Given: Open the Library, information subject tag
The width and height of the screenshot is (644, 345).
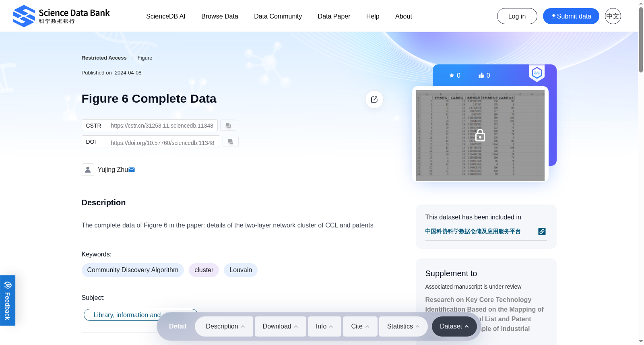Looking at the screenshot, I should pos(140,315).
